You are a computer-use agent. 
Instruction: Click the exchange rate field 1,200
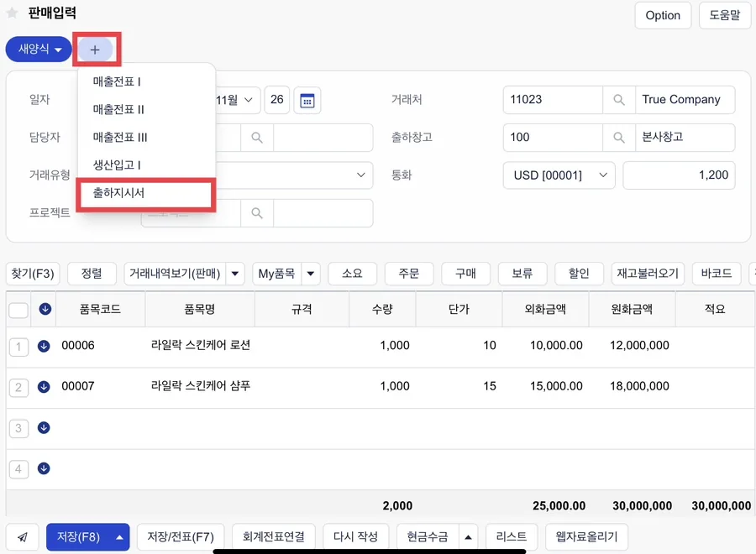(x=679, y=175)
